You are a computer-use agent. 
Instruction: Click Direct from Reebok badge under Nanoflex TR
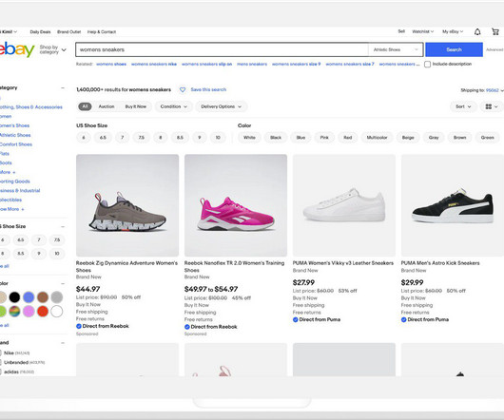click(211, 327)
